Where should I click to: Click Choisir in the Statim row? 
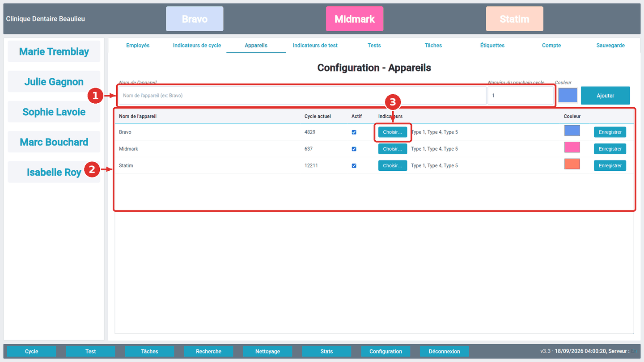[x=393, y=166]
